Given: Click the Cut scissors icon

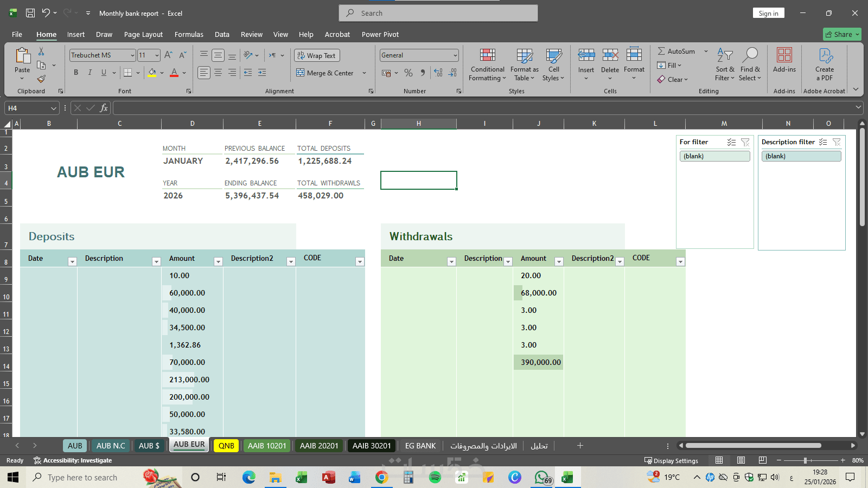Looking at the screenshot, I should tap(41, 52).
